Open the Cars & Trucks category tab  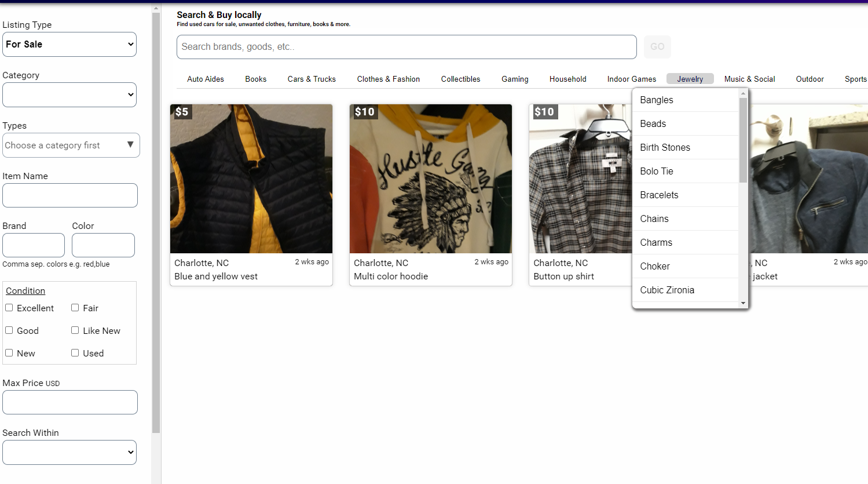312,79
